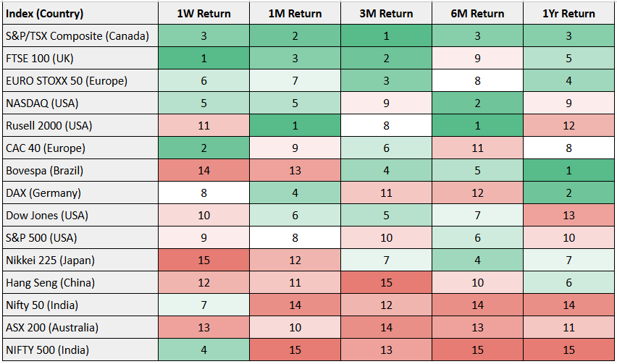The image size is (617, 364).
Task: Click the dark red Nikkei 225 1W Return cell
Action: click(x=203, y=261)
